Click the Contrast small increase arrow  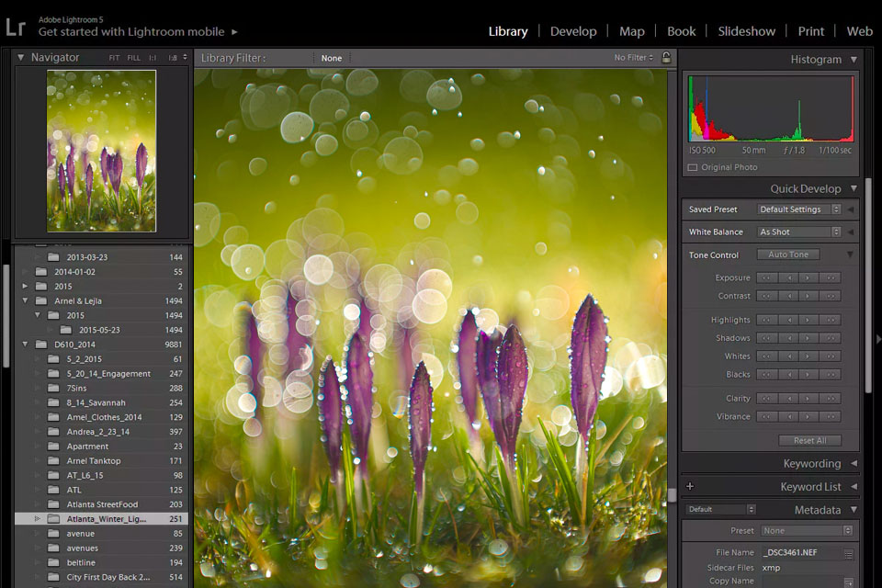[808, 296]
